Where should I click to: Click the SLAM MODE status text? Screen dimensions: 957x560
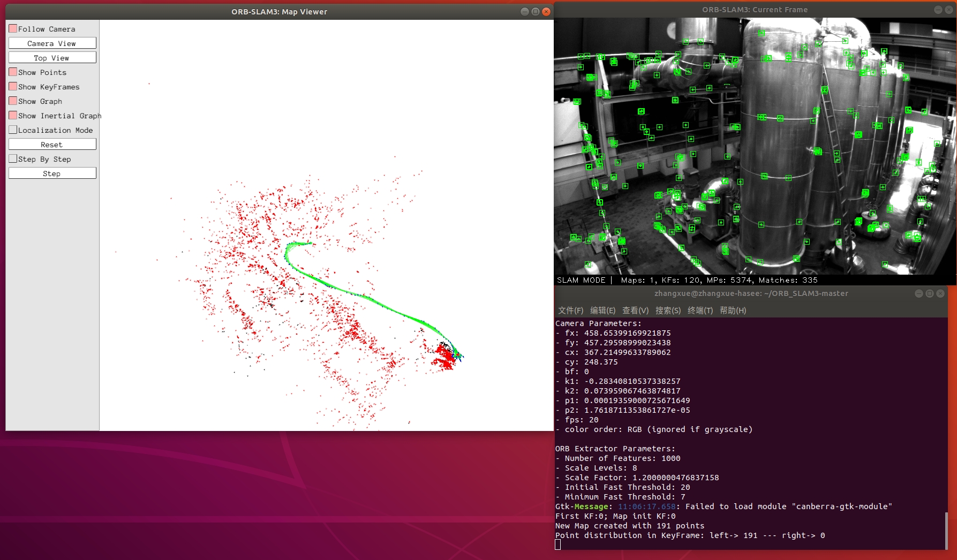coord(581,280)
